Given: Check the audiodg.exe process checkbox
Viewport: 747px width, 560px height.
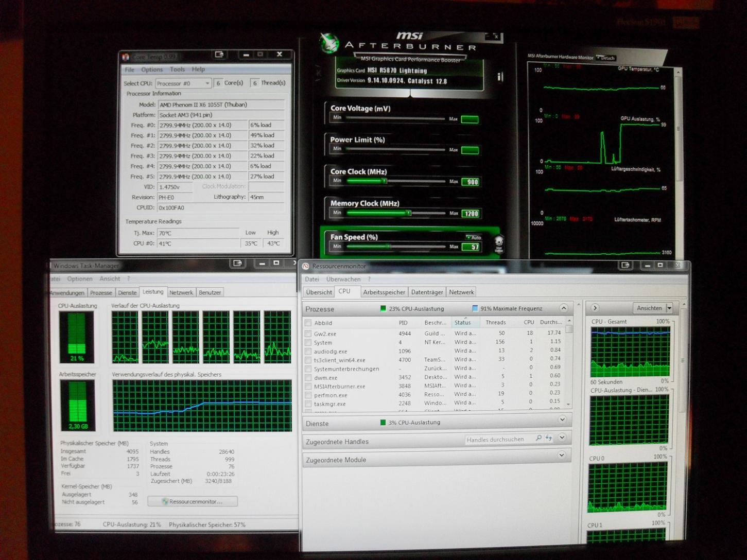Looking at the screenshot, I should pos(308,351).
